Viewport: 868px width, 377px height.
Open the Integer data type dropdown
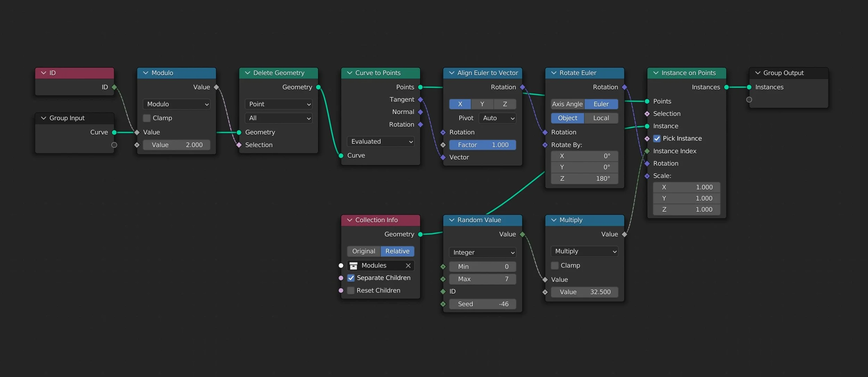pos(482,252)
